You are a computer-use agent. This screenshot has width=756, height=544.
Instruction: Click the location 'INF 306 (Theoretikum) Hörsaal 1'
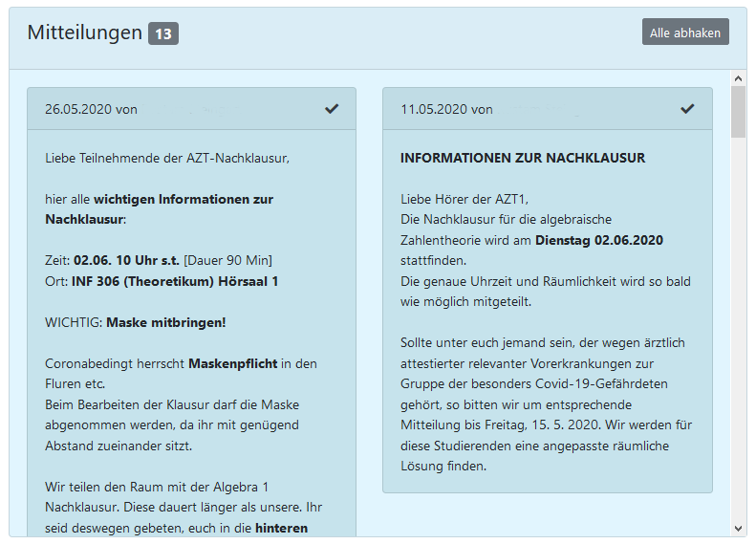point(175,281)
